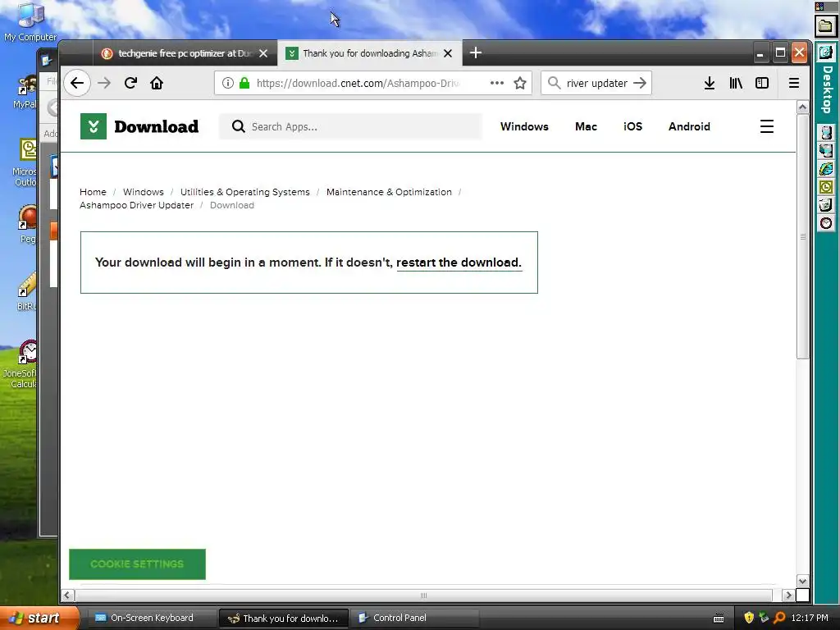Click the address bar URL
The image size is (840, 630).
[x=358, y=83]
